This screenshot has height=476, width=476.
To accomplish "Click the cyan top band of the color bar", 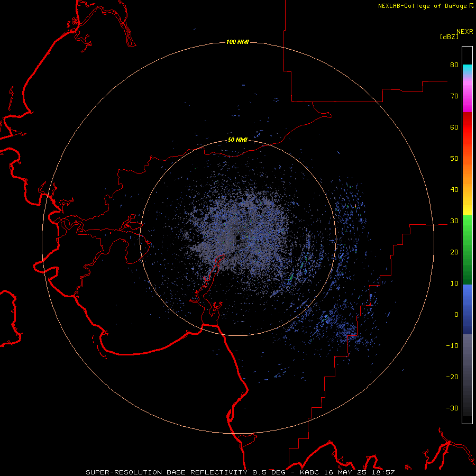I will [x=467, y=69].
